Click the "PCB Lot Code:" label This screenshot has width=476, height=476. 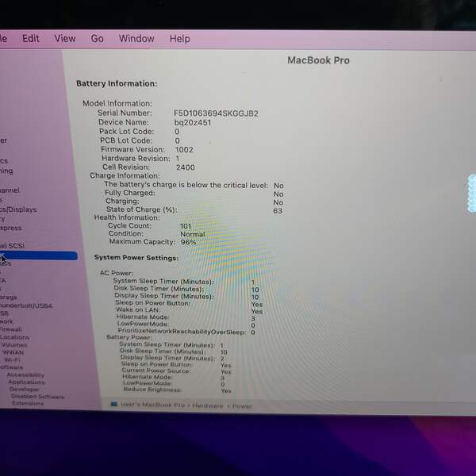[126, 140]
